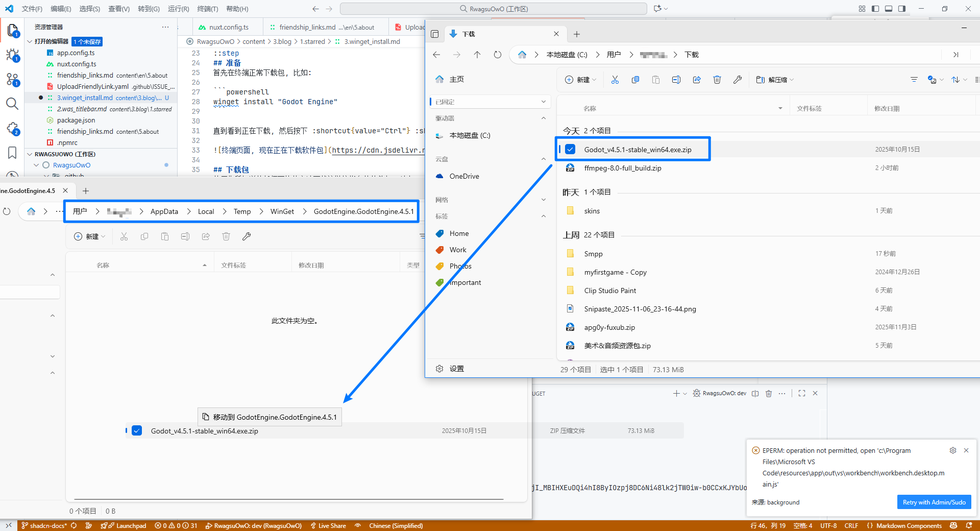Click the Properties wrench in the GodotEngine window
Image resolution: width=980 pixels, height=531 pixels.
point(247,236)
